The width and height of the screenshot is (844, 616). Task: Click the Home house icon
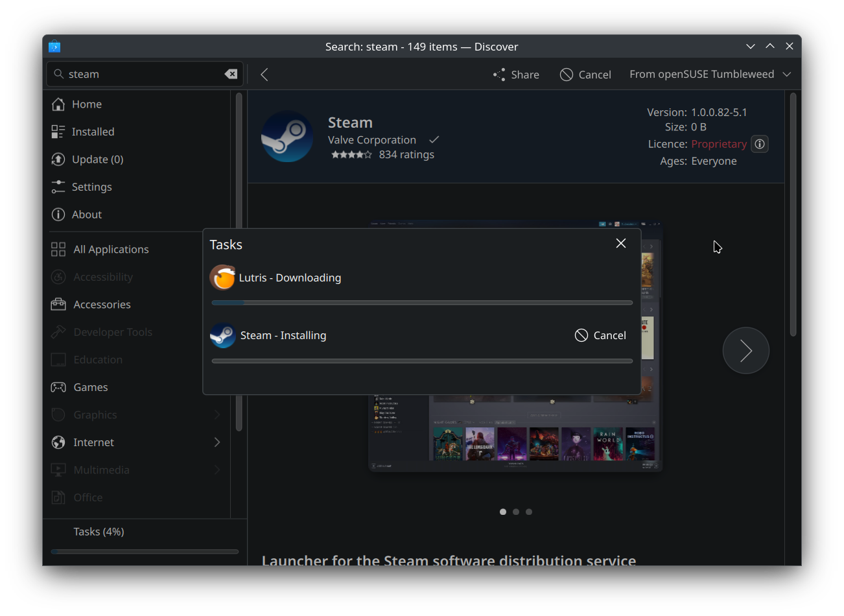[x=58, y=104]
